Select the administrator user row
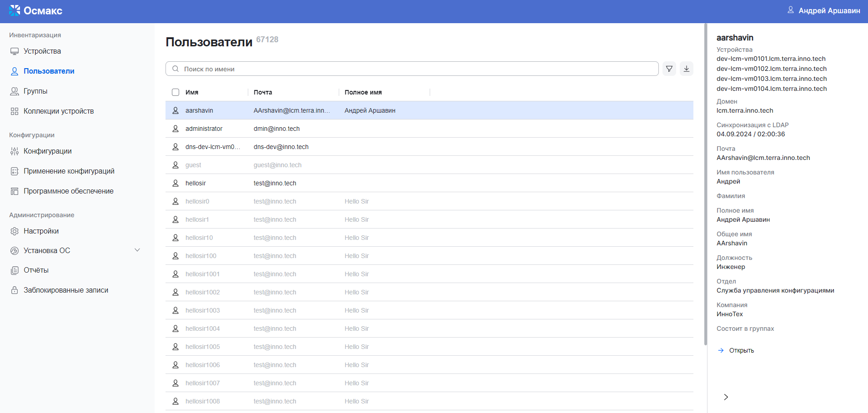The width and height of the screenshot is (868, 413). click(x=204, y=129)
